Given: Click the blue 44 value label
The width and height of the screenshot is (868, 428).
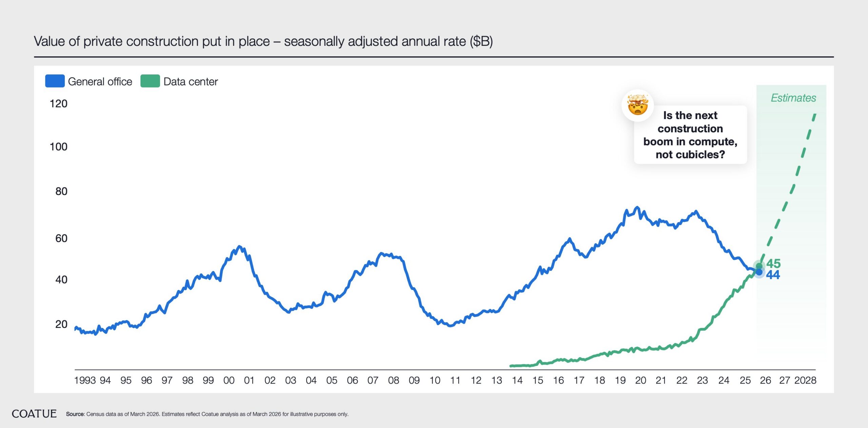Looking at the screenshot, I should (x=773, y=275).
